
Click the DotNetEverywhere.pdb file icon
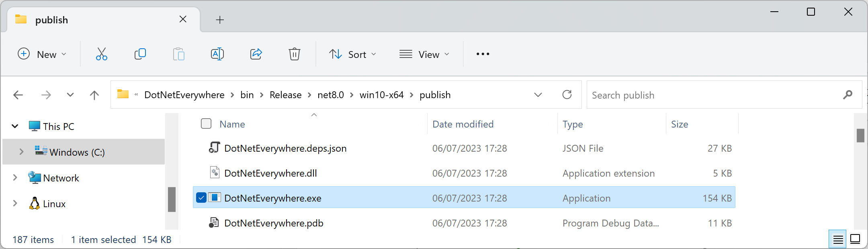(214, 222)
